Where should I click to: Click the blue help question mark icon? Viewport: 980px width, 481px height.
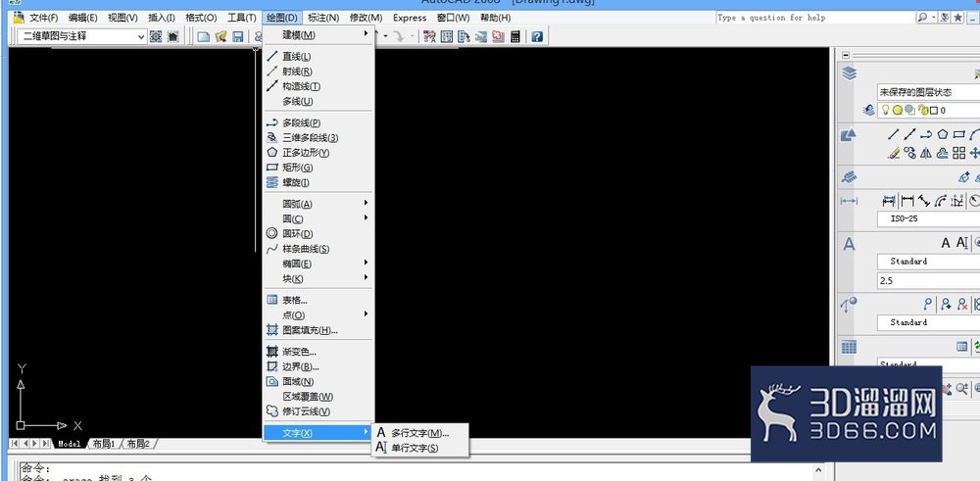click(x=537, y=36)
